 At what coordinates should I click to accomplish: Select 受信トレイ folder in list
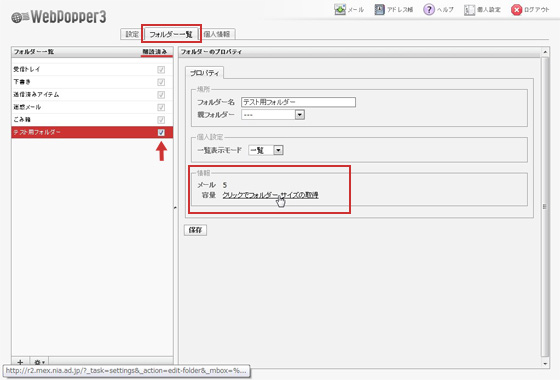click(92, 69)
